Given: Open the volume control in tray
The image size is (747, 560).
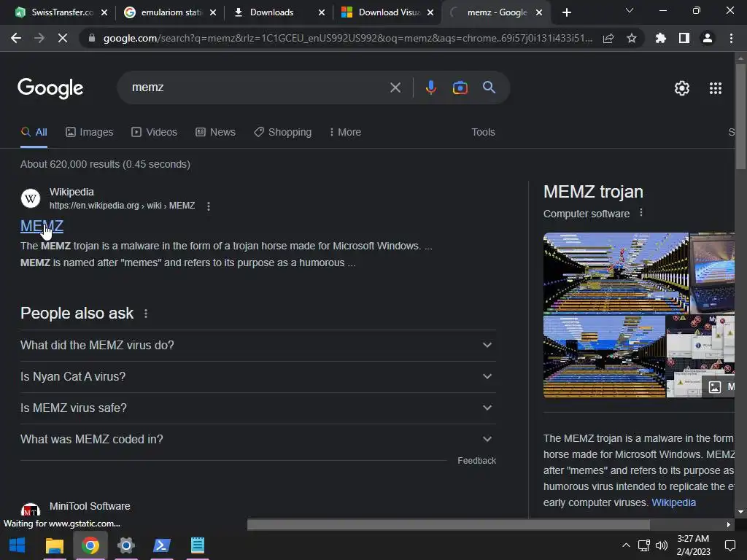Looking at the screenshot, I should (662, 545).
